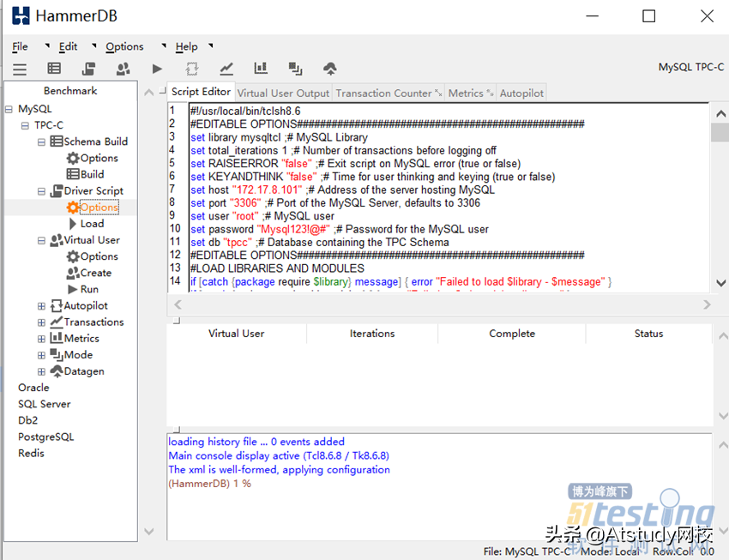
Task: Click the Metrics bar chart icon in tree
Action: coord(57,338)
